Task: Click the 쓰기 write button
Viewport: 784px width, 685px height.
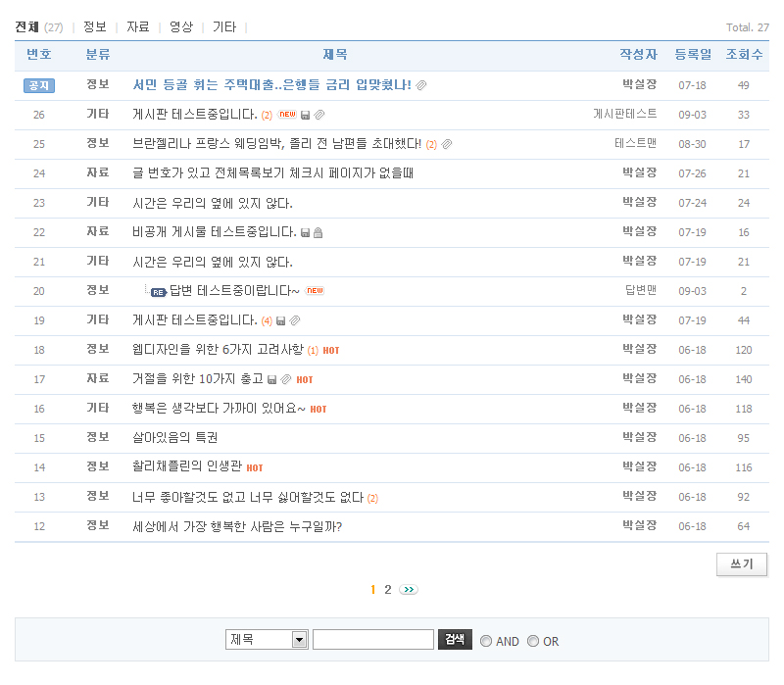Action: coord(742,564)
